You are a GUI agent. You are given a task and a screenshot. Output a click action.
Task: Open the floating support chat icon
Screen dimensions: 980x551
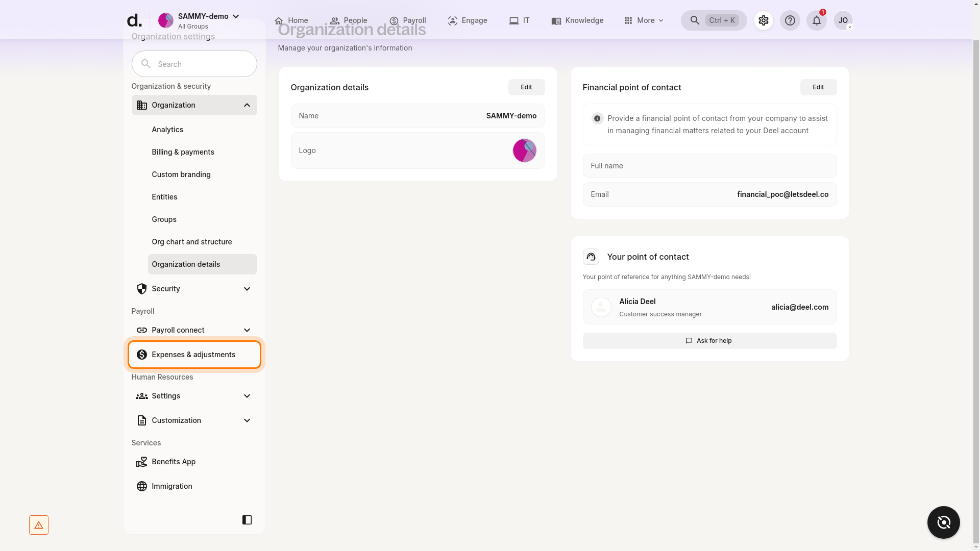[943, 522]
